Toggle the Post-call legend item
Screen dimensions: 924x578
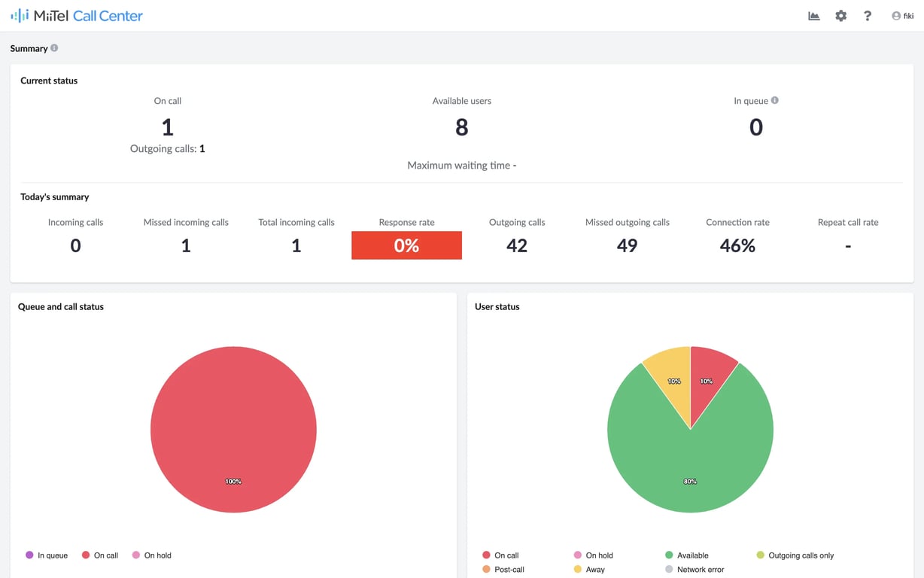pyautogui.click(x=503, y=570)
